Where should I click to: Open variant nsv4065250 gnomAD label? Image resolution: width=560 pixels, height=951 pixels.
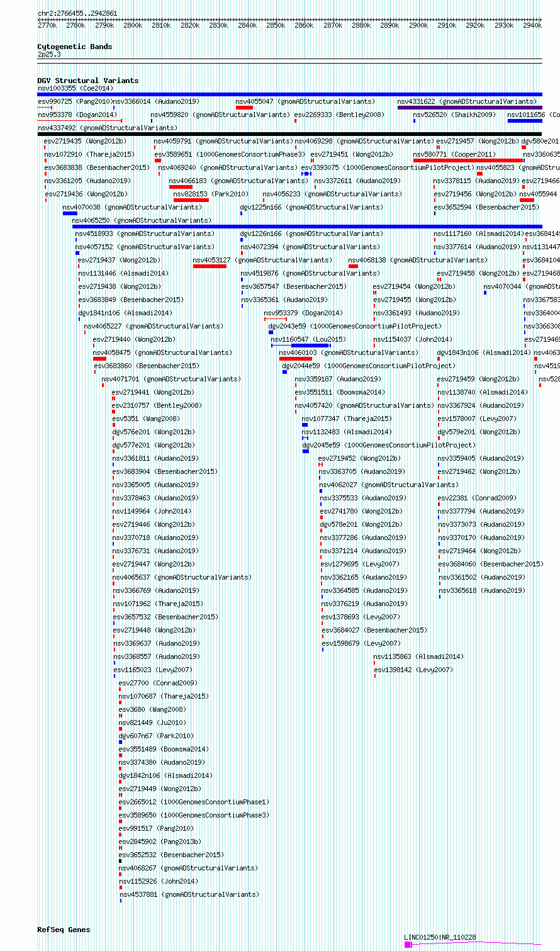pyautogui.click(x=142, y=220)
